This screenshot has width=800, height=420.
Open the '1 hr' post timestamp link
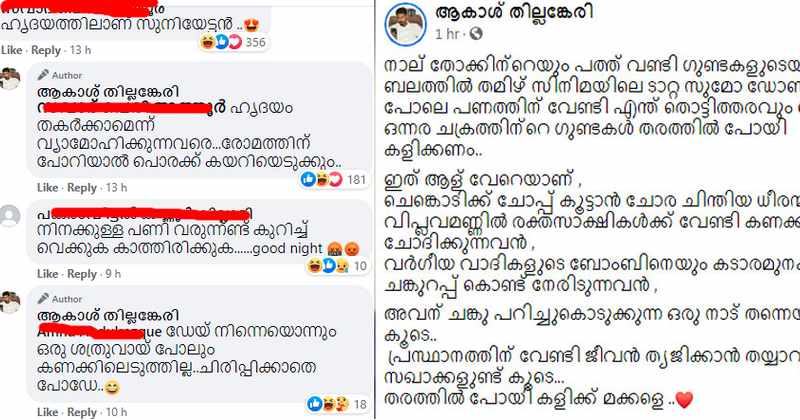(447, 34)
